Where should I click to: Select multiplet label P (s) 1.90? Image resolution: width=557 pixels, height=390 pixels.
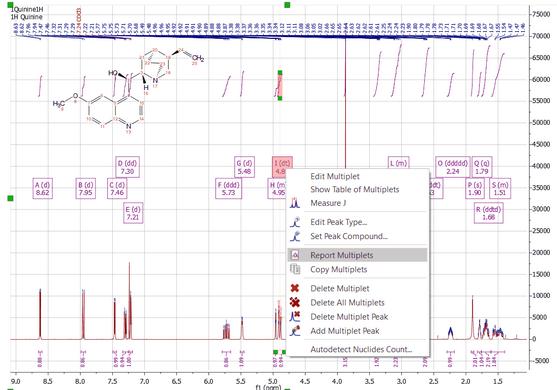(475, 189)
